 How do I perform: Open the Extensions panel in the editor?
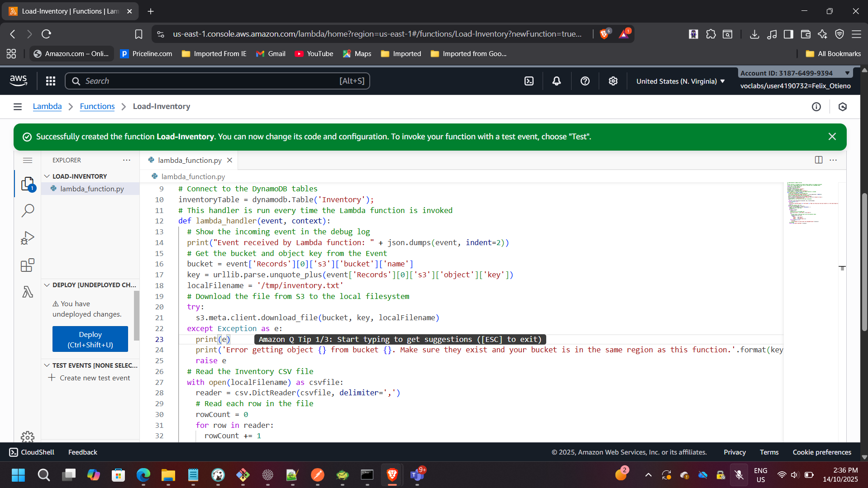pos(28,265)
